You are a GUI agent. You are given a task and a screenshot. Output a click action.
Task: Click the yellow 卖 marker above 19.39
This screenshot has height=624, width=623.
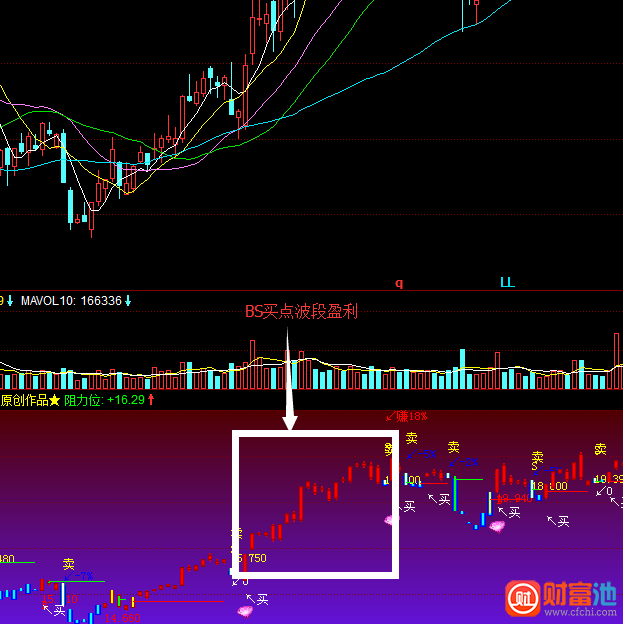pyautogui.click(x=601, y=449)
